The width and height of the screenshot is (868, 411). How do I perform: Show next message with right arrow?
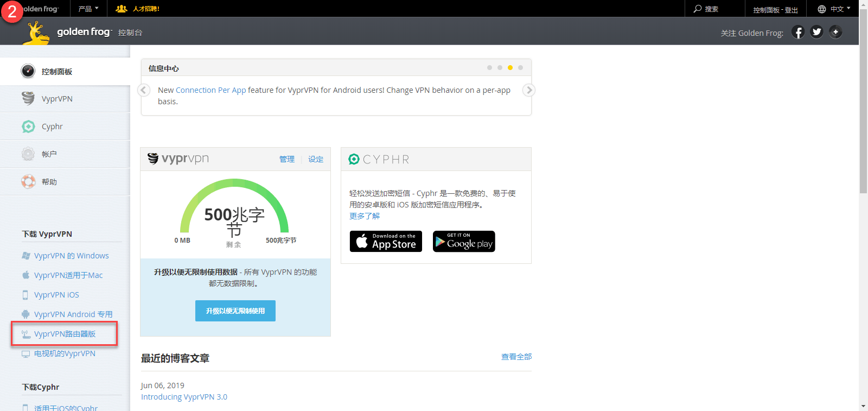coord(528,90)
